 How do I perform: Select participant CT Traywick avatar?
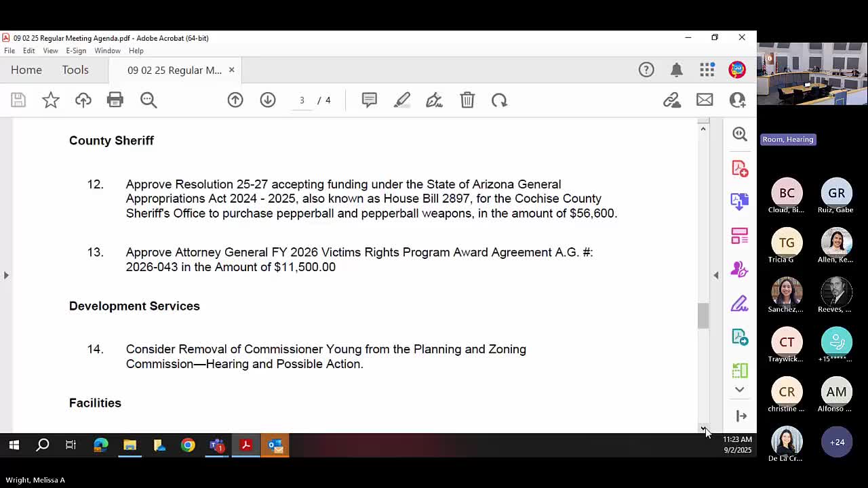(x=787, y=342)
